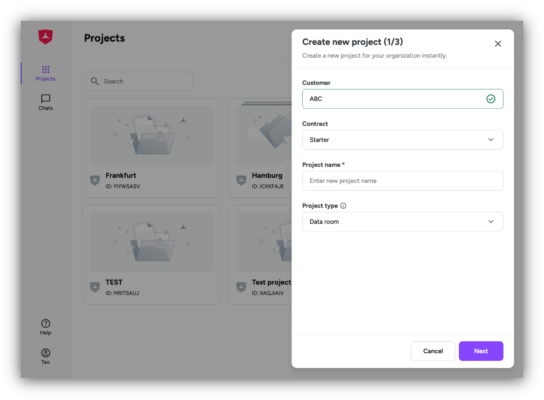Open the Frankfurt project thumbnail
The height and width of the screenshot is (400, 544).
tap(152, 135)
